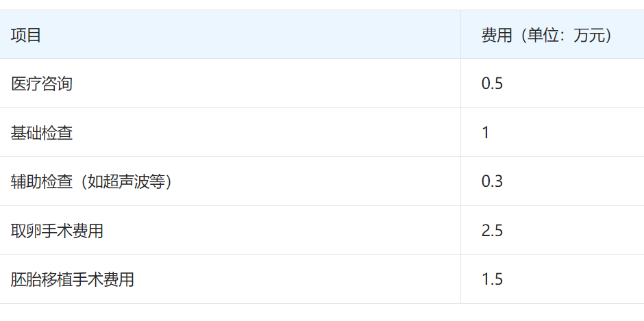Image resolution: width=644 pixels, height=321 pixels.
Task: Click the border between 项目 and 费用 headers
Action: click(460, 34)
